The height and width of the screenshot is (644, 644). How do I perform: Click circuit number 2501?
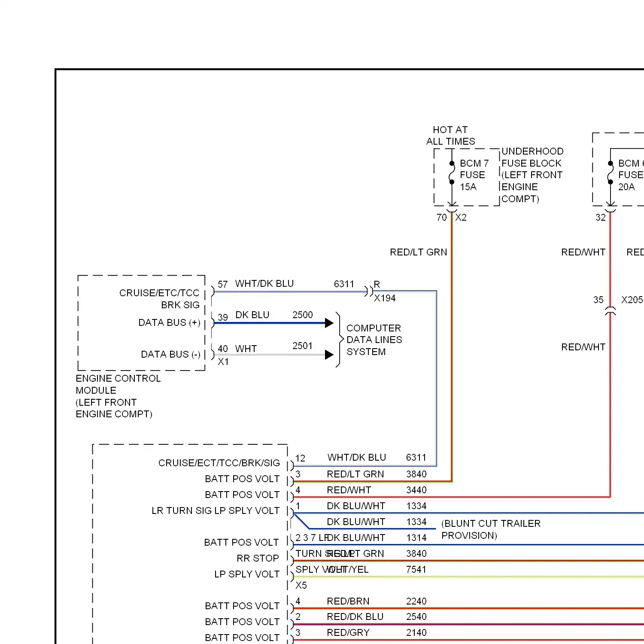tap(302, 346)
